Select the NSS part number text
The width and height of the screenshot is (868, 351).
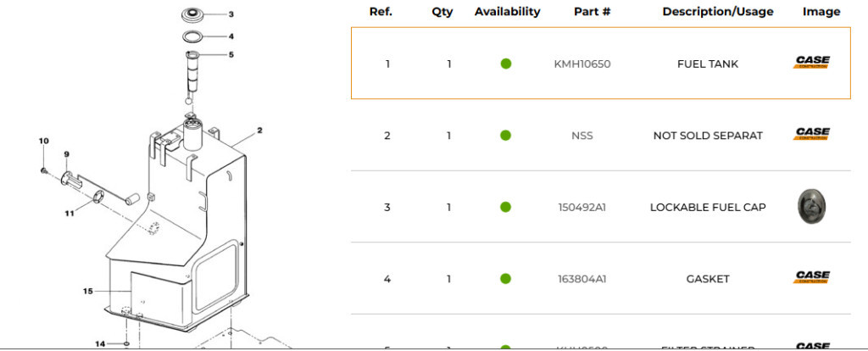[x=581, y=136]
